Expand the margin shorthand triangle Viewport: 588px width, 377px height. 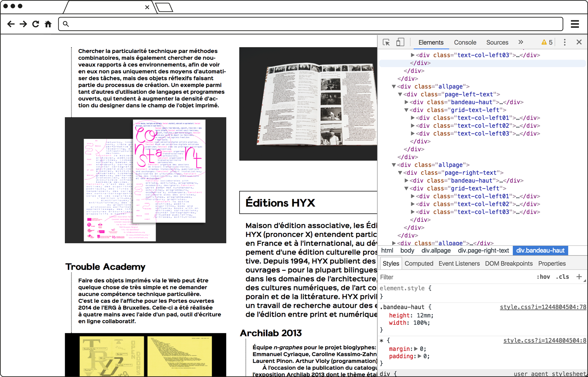tap(416, 349)
